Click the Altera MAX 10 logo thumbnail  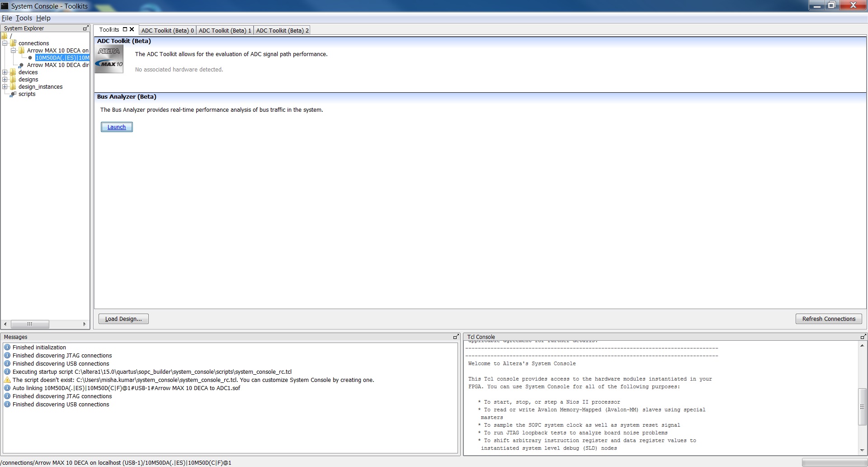pos(109,59)
